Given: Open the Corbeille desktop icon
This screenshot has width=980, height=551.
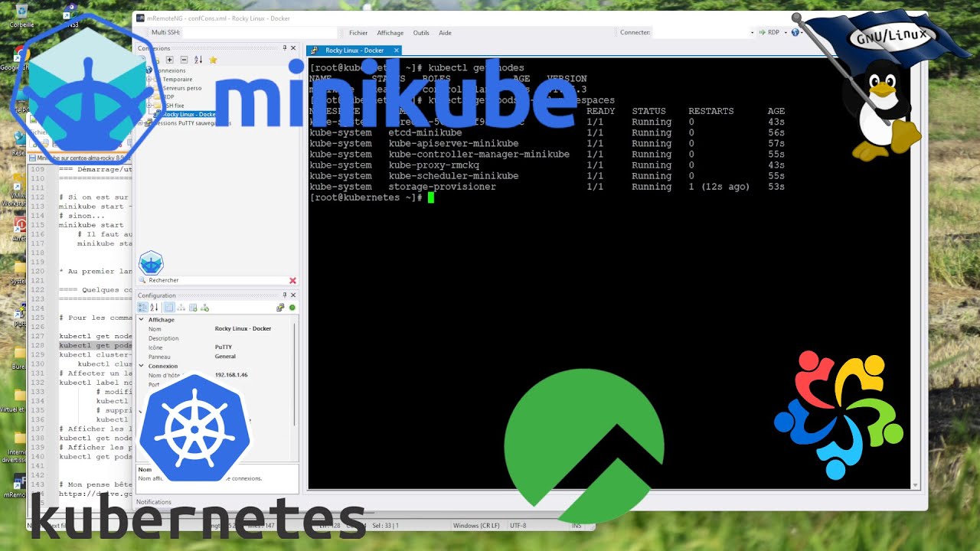Looking at the screenshot, I should 21,15.
